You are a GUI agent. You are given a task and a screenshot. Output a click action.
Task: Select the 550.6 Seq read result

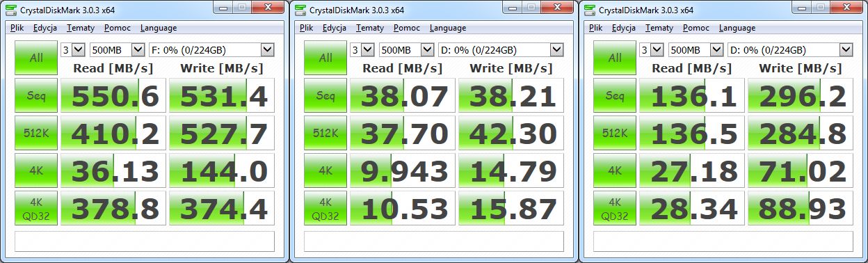(113, 95)
